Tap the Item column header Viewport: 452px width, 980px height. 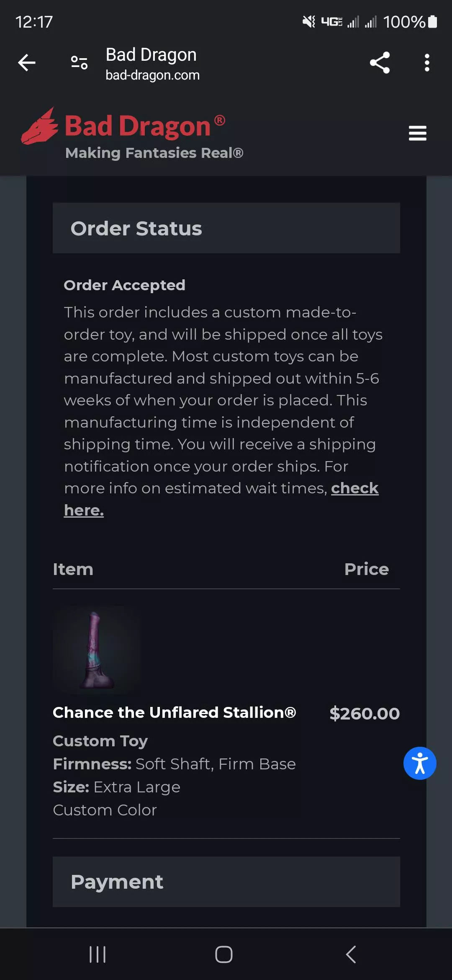pos(73,569)
